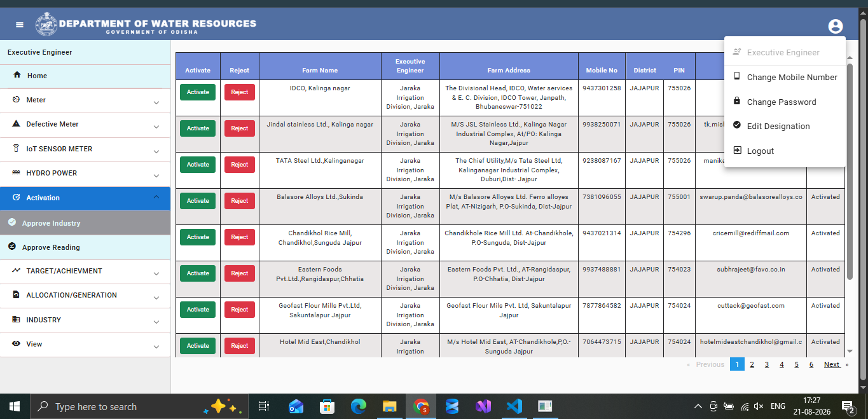Screen dimensions: 868x419
Task: Click the ALLOCATION/GENERATION document icon
Action: click(x=16, y=295)
